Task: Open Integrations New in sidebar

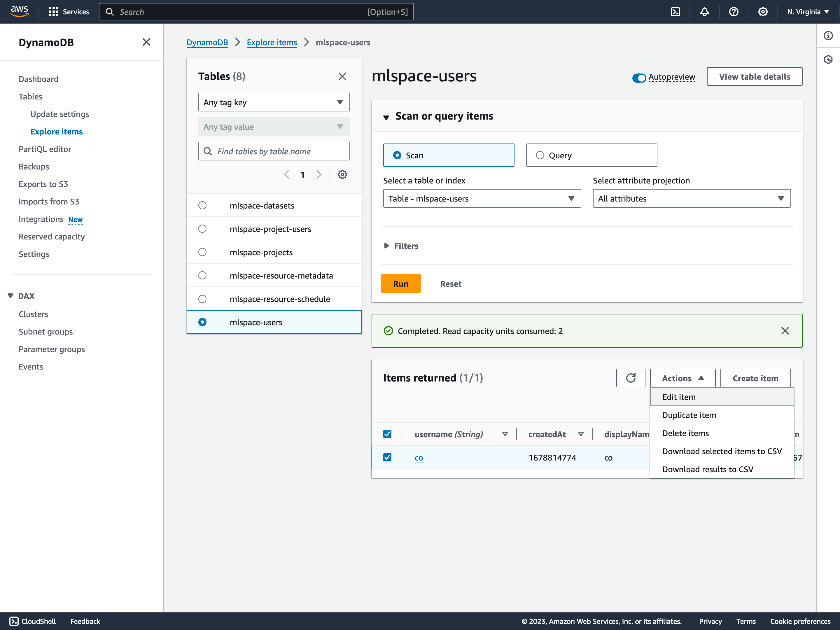Action: point(50,219)
